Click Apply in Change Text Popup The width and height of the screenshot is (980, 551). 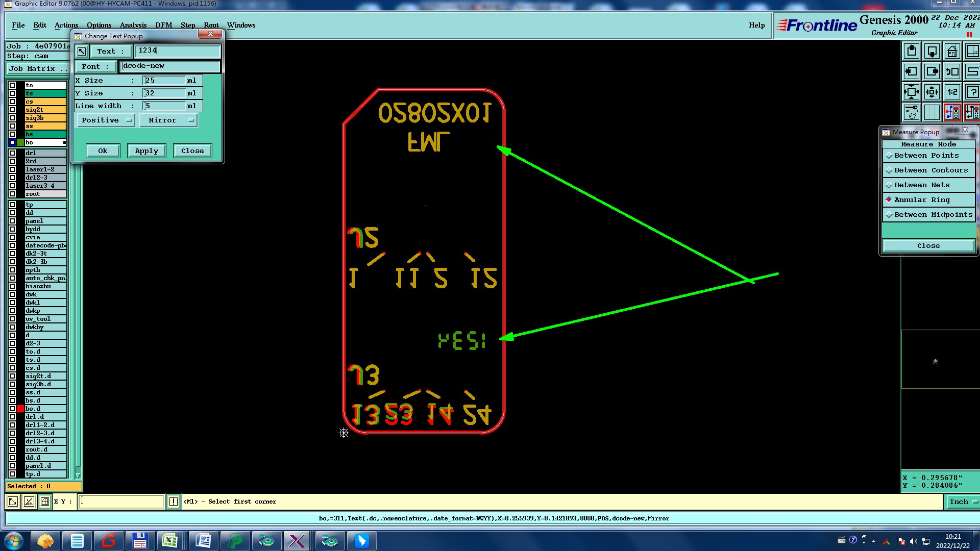[146, 151]
